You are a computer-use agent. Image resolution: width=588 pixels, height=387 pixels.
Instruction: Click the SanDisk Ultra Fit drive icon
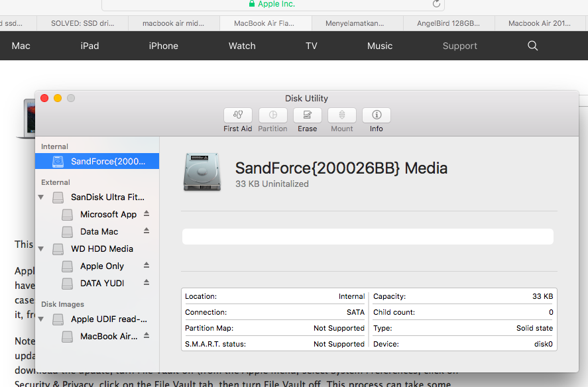[58, 197]
